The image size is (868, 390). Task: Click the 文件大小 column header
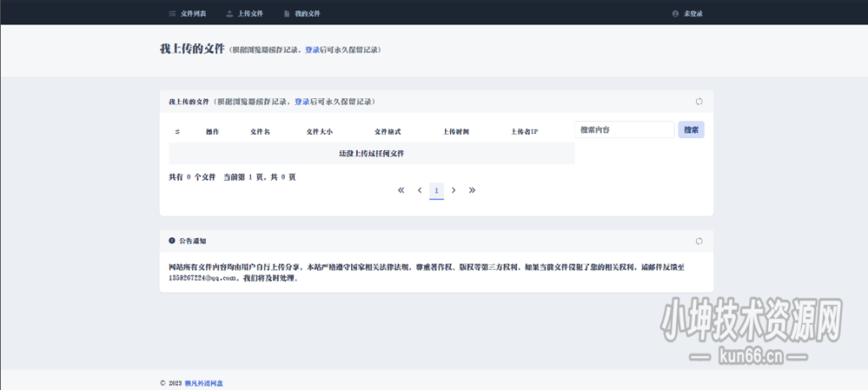pos(320,132)
